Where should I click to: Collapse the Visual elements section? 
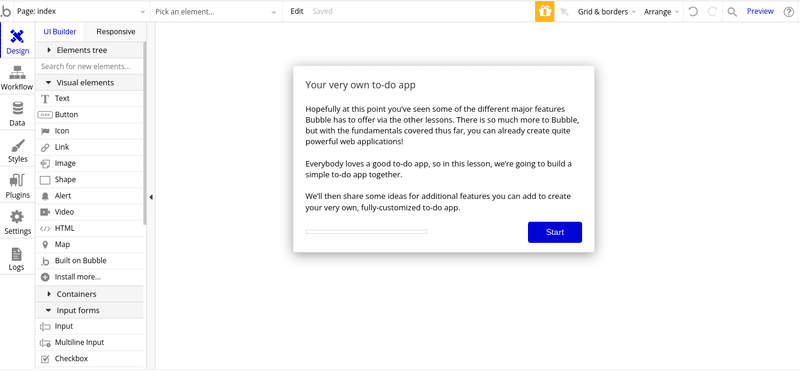pyautogui.click(x=89, y=83)
